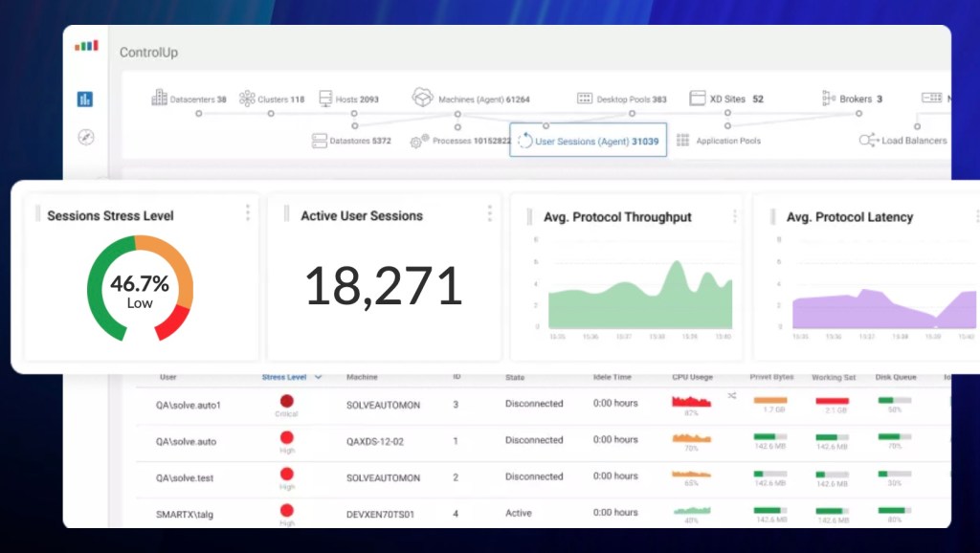Click the shuffle icon beside the CPU usage graph
This screenshot has height=553, width=980.
[x=732, y=395]
